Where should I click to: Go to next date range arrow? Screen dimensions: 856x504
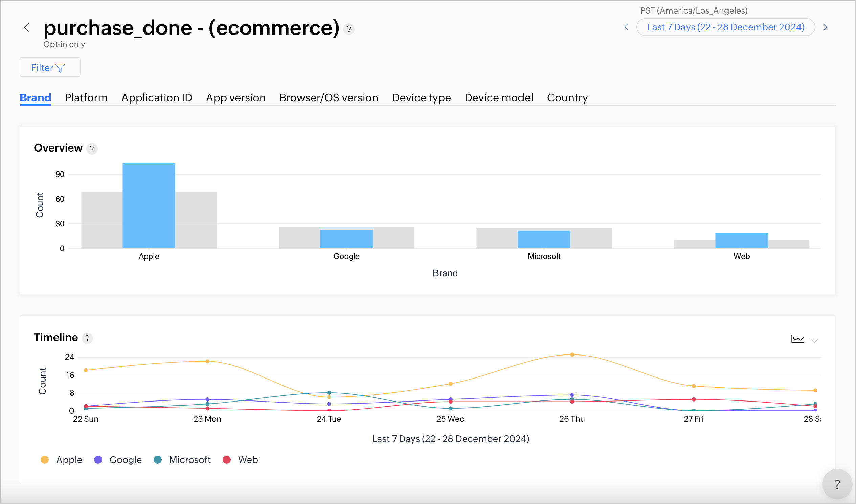(x=826, y=27)
